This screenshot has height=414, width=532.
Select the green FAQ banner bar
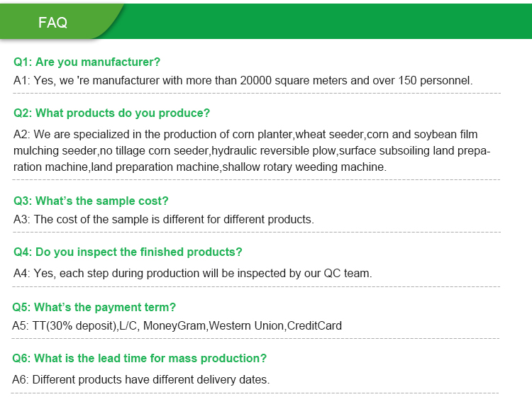(x=266, y=21)
